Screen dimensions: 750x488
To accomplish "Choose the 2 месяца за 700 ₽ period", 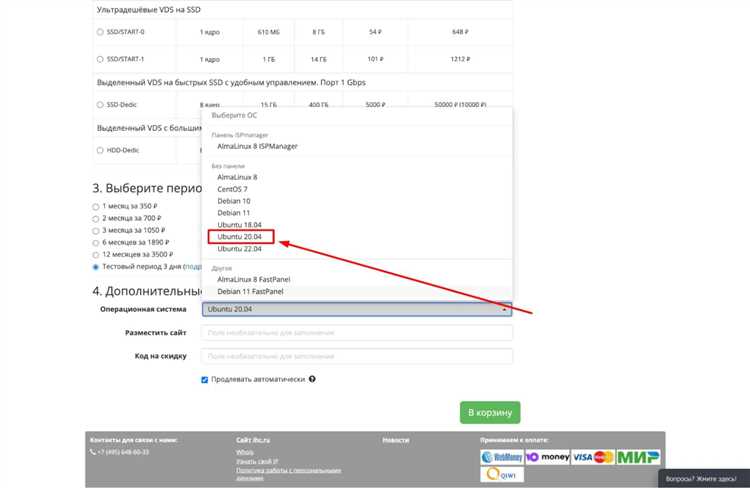I will pos(96,219).
